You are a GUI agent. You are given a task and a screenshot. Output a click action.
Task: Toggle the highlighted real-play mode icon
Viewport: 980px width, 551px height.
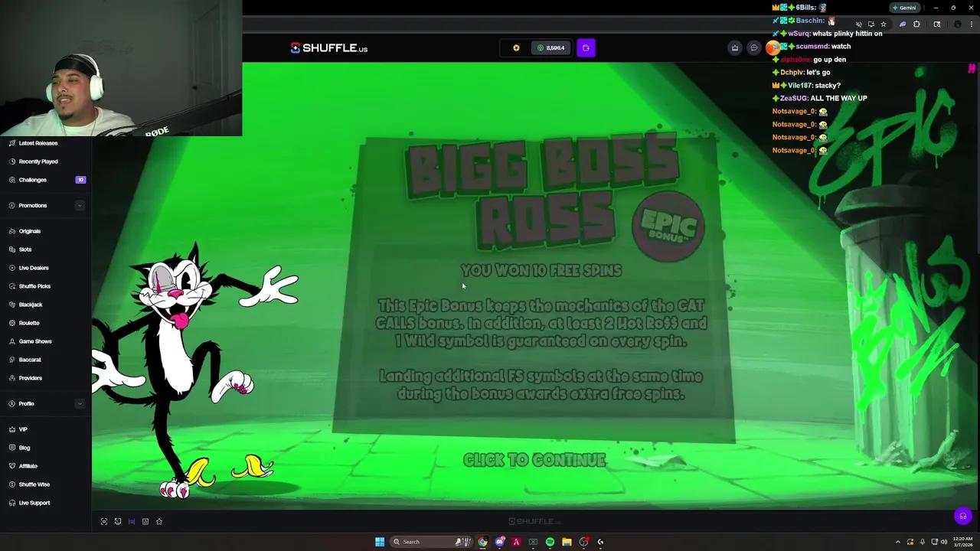click(132, 521)
